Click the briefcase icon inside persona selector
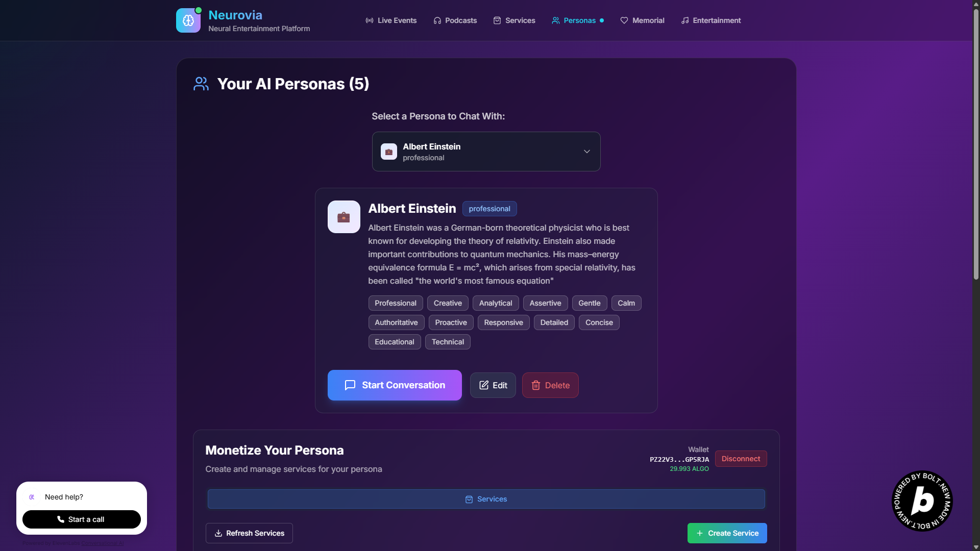 [x=388, y=152]
